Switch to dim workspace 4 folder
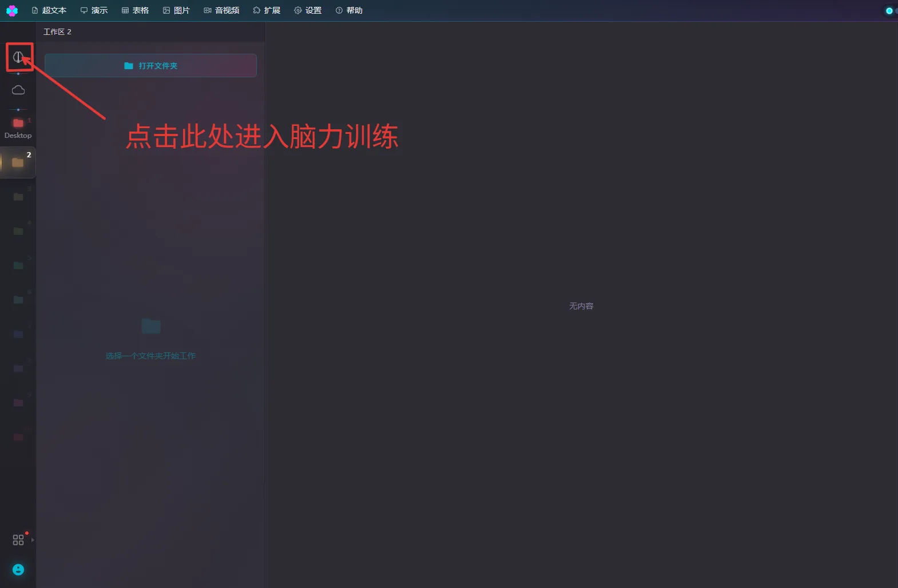The height and width of the screenshot is (588, 898). [x=18, y=231]
